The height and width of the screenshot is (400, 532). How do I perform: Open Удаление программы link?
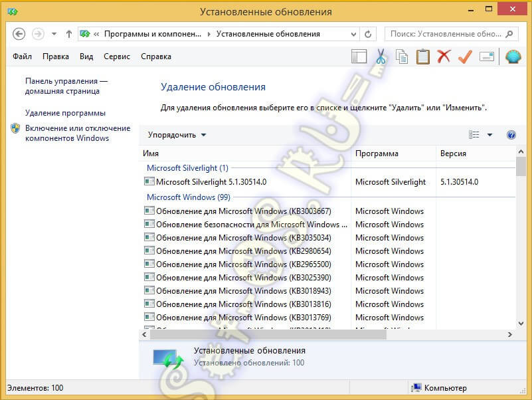tap(65, 113)
